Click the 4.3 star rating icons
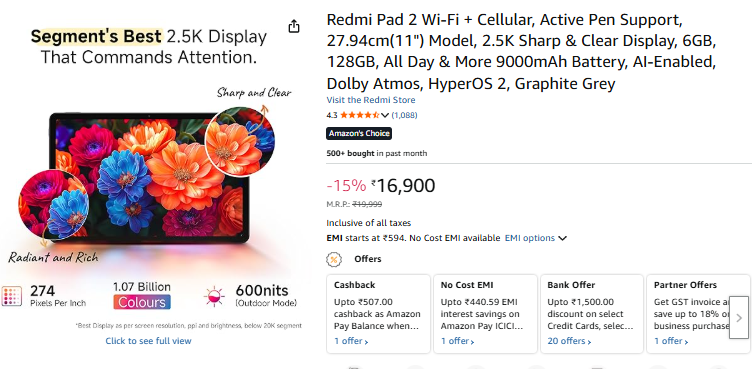Image resolution: width=755 pixels, height=369 pixels. [x=360, y=115]
